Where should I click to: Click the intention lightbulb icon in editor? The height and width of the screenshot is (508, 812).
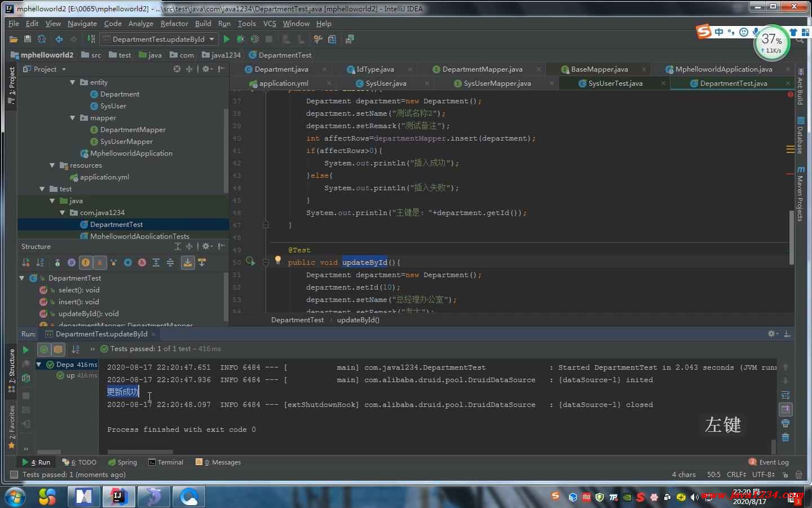pyautogui.click(x=277, y=260)
